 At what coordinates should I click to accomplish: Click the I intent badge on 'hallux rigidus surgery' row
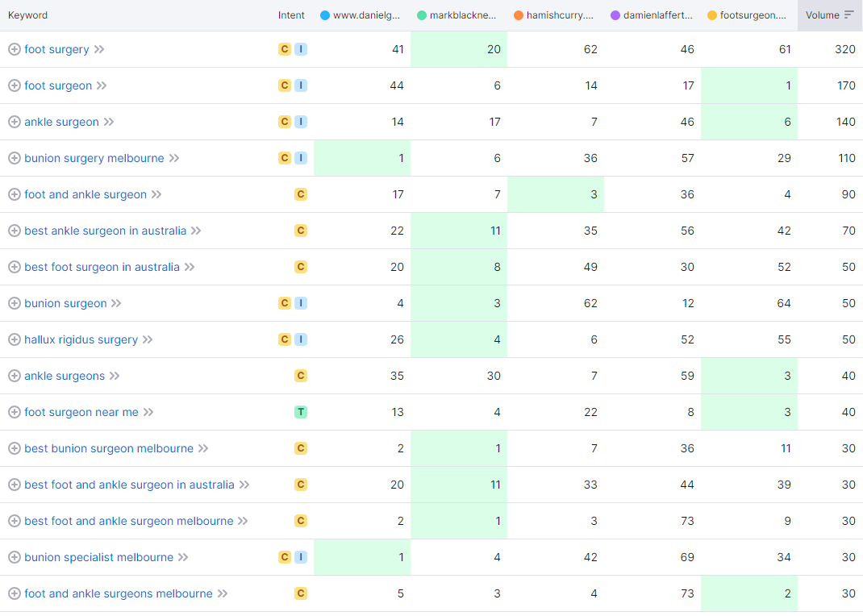[x=300, y=339]
